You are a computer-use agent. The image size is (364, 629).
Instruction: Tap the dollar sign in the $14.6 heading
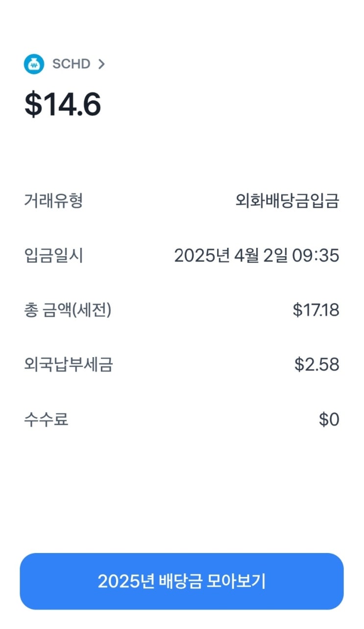(33, 105)
